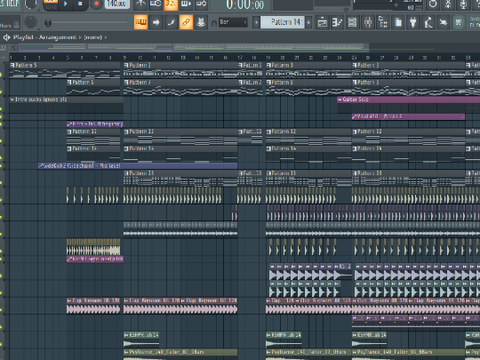Image resolution: width=480 pixels, height=360 pixels.
Task: Select the Pattern 5 clip title
Action: pyautogui.click(x=26, y=65)
